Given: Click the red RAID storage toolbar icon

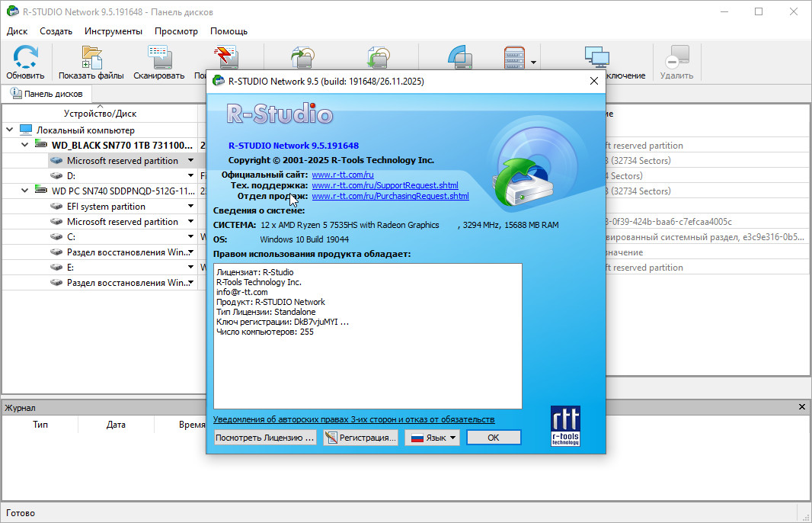Looking at the screenshot, I should click(515, 58).
